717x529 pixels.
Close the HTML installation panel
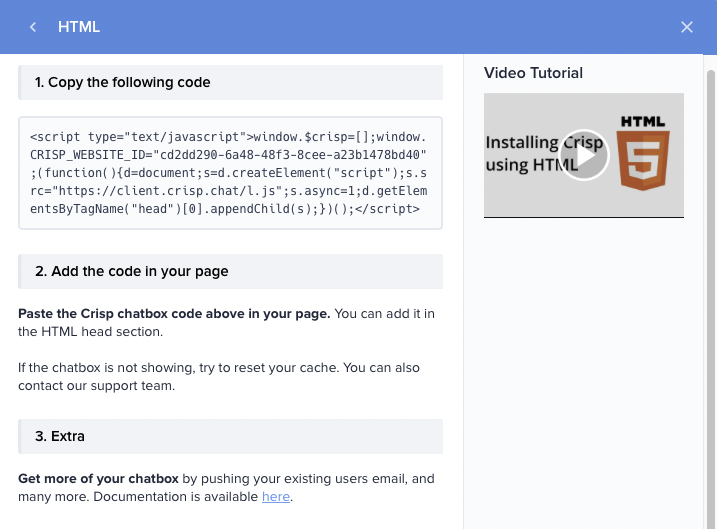click(x=686, y=27)
